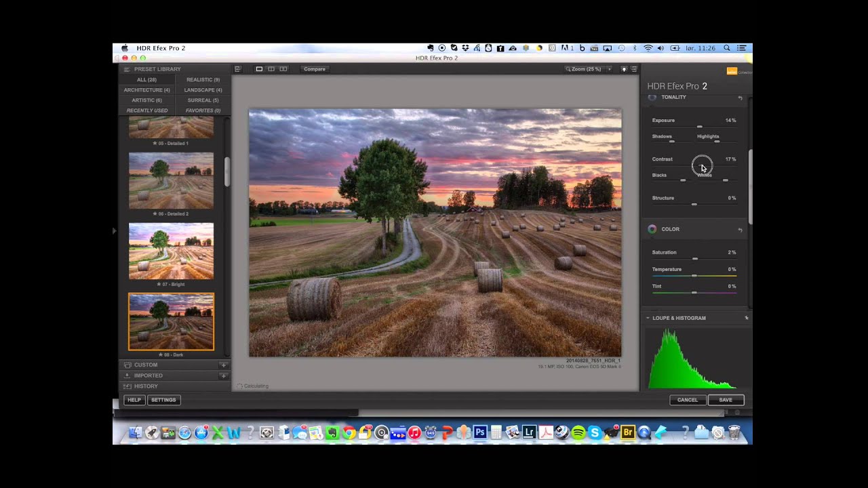Import a preset with plus icon

coord(223,375)
